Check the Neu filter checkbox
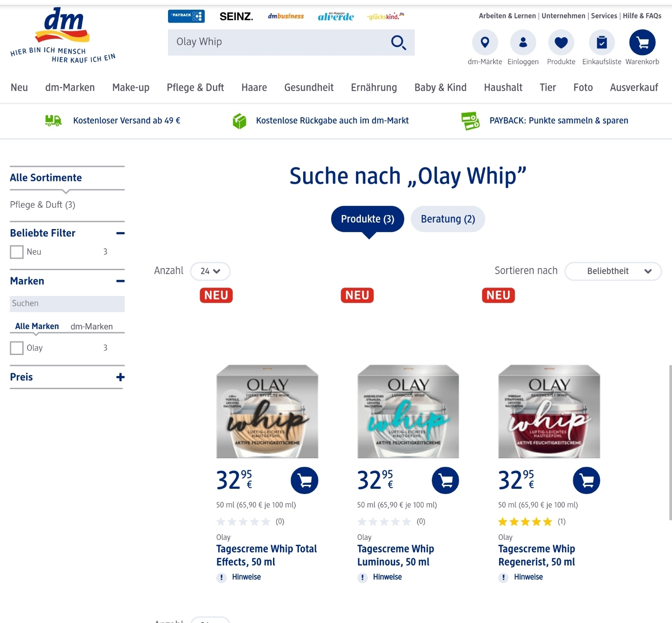 coord(17,252)
